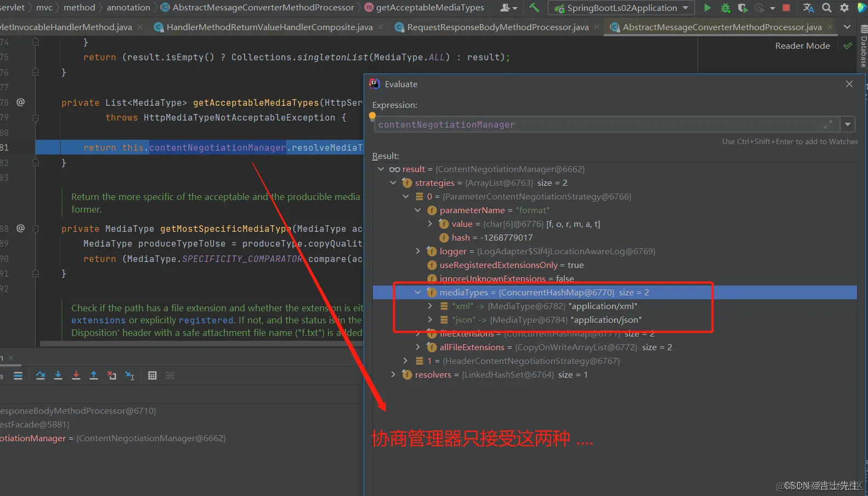Viewport: 868px width, 496px height.
Task: Select the useRegisteredExtensionsOnly = true row
Action: coord(615,265)
